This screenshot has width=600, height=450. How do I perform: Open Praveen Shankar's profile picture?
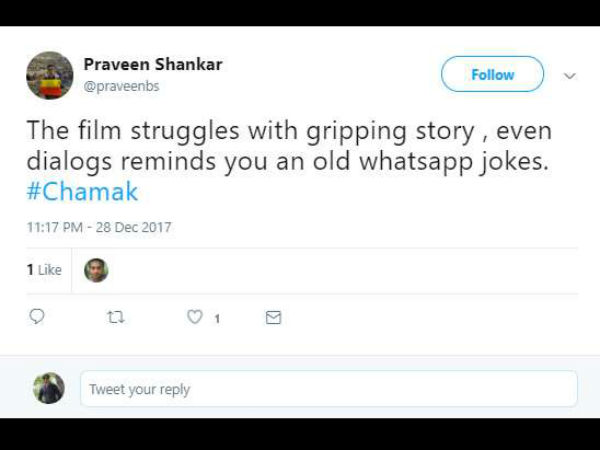click(50, 75)
